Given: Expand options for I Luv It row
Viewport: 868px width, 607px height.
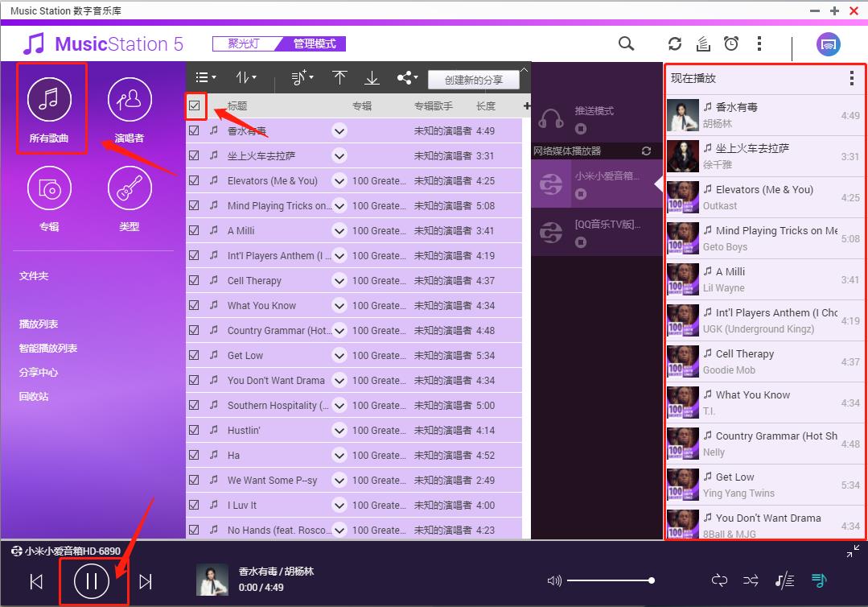Looking at the screenshot, I should tap(339, 505).
